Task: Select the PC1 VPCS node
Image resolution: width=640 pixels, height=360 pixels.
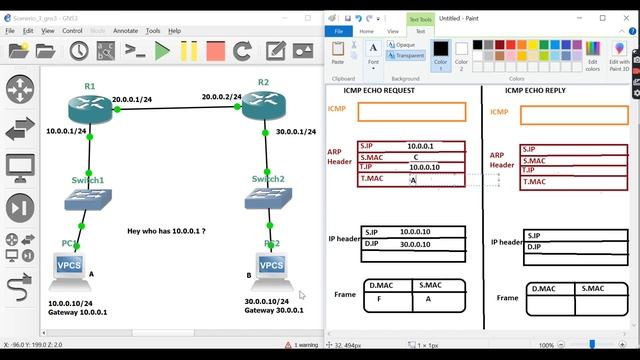Action: pos(70,271)
